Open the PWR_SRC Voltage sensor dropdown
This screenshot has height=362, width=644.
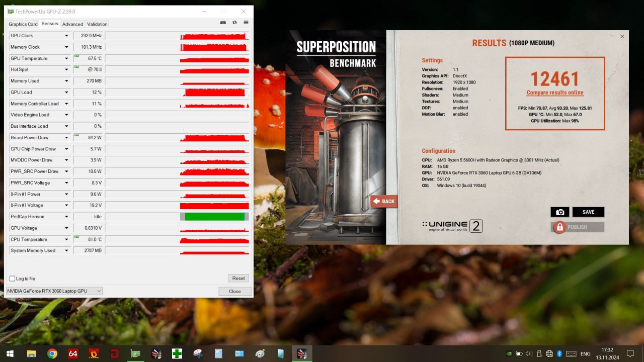coord(66,183)
